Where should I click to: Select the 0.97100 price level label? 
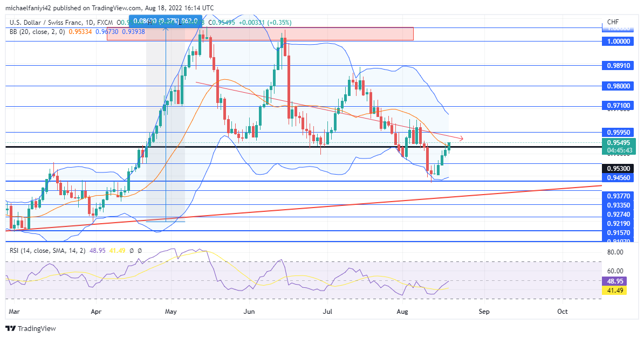pyautogui.click(x=618, y=106)
